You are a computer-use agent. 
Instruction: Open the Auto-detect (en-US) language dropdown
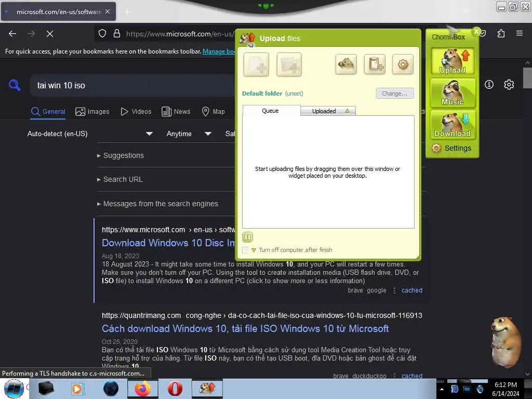tap(90, 134)
